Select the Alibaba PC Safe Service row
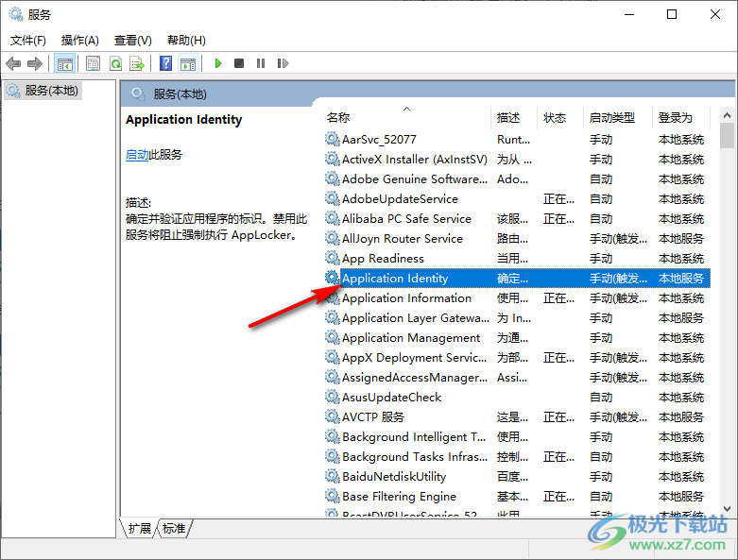Viewport: 738px width, 560px height. coord(517,219)
